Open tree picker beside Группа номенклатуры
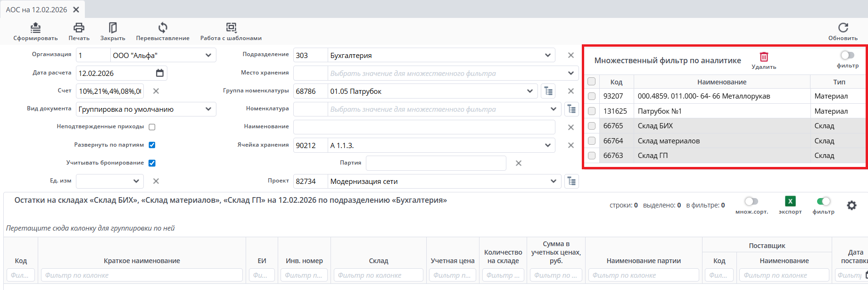 [548, 91]
